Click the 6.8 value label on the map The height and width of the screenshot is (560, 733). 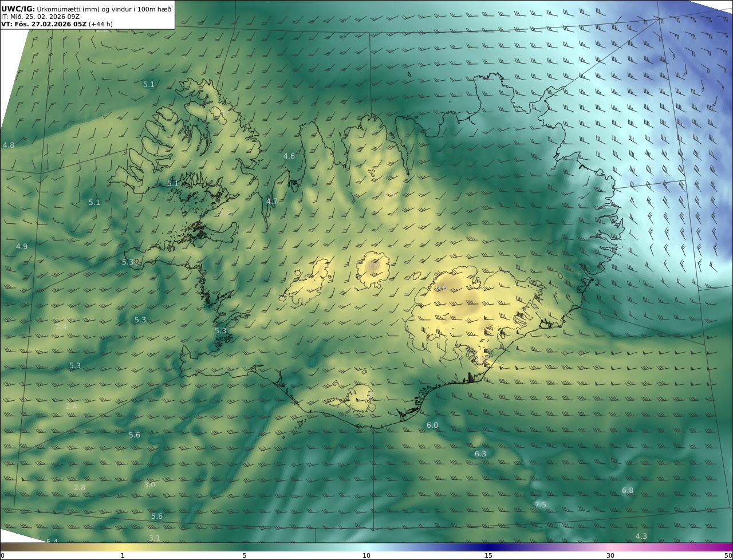(628, 490)
